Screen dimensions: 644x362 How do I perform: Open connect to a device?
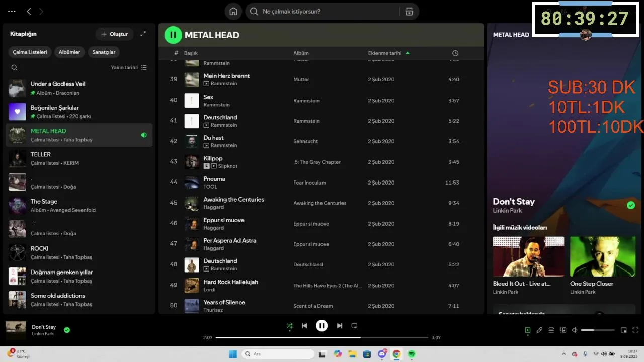pyautogui.click(x=563, y=330)
